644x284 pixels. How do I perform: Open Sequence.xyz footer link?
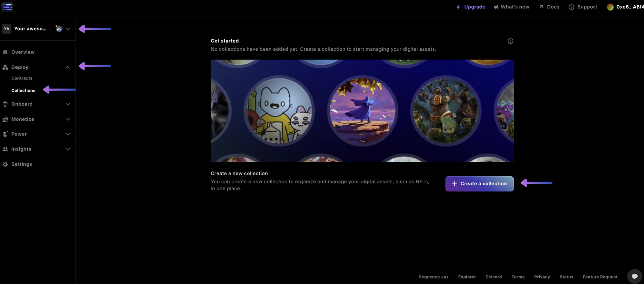tap(433, 277)
